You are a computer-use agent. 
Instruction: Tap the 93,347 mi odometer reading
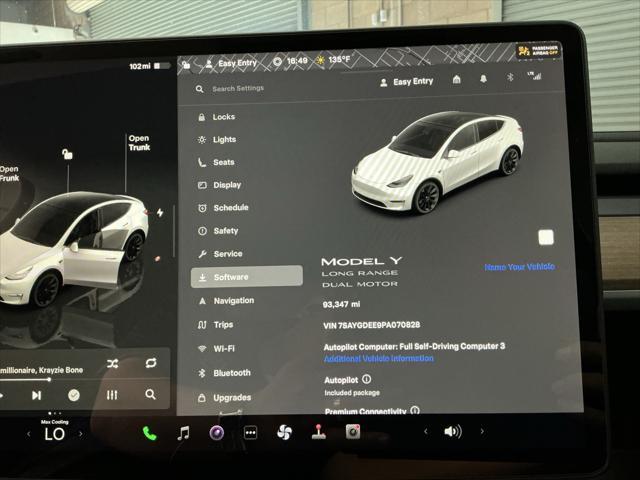[341, 304]
